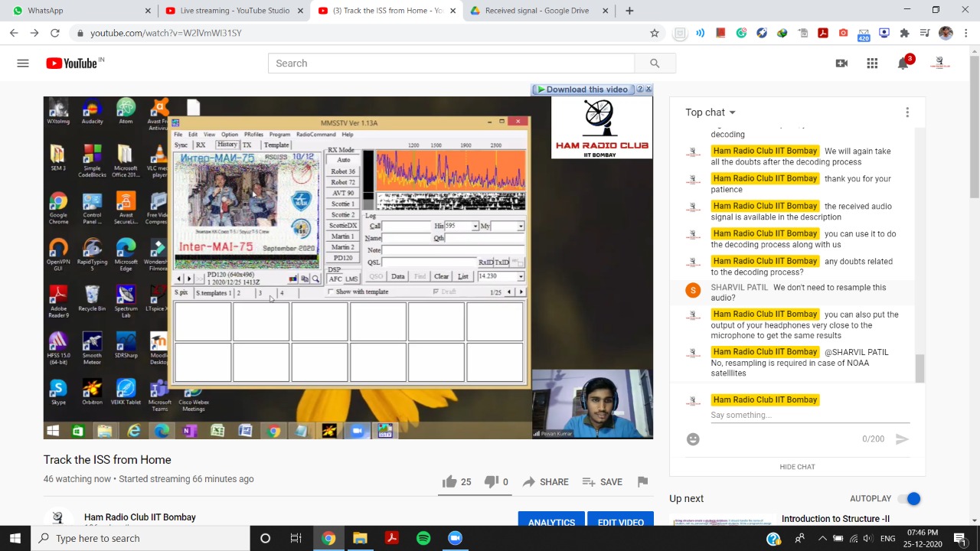Screen dimensions: 980x551
Task: Click the EDIT VIDEO button
Action: pyautogui.click(x=621, y=520)
